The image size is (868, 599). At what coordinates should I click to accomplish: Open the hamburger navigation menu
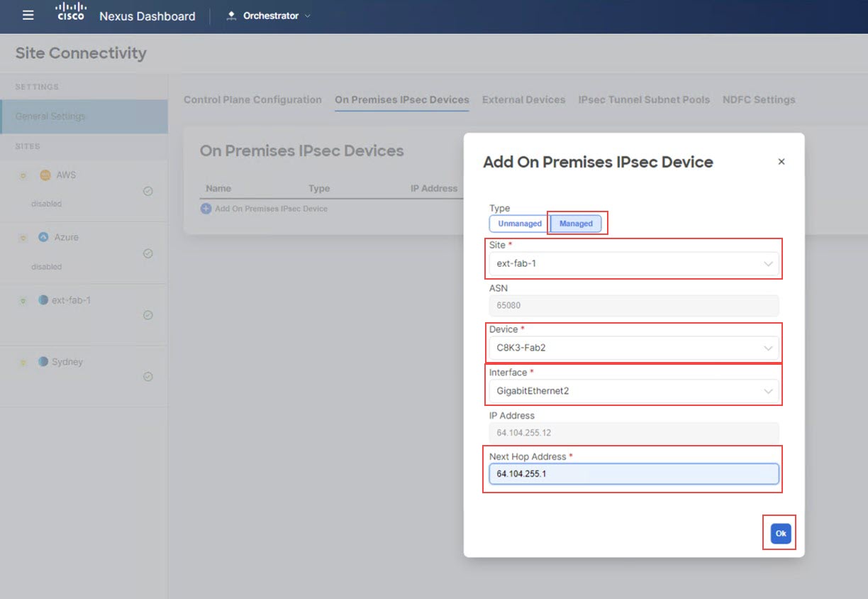click(28, 15)
